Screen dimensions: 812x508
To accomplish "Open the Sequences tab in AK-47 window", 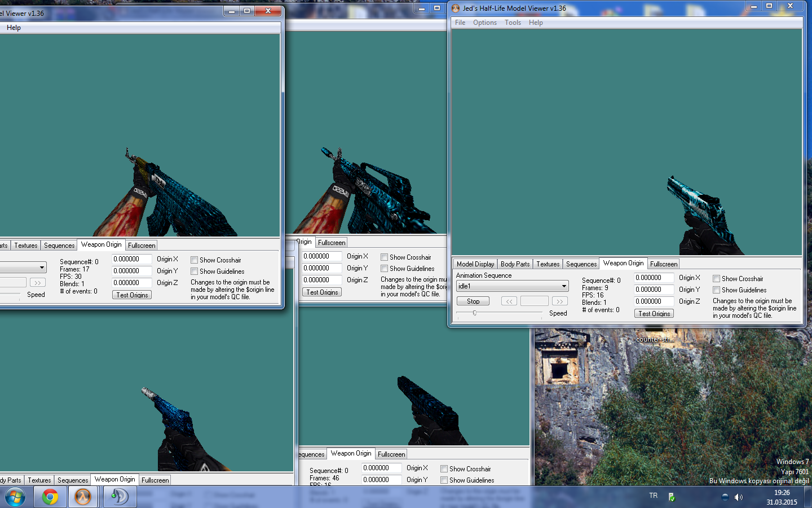I will (x=59, y=246).
